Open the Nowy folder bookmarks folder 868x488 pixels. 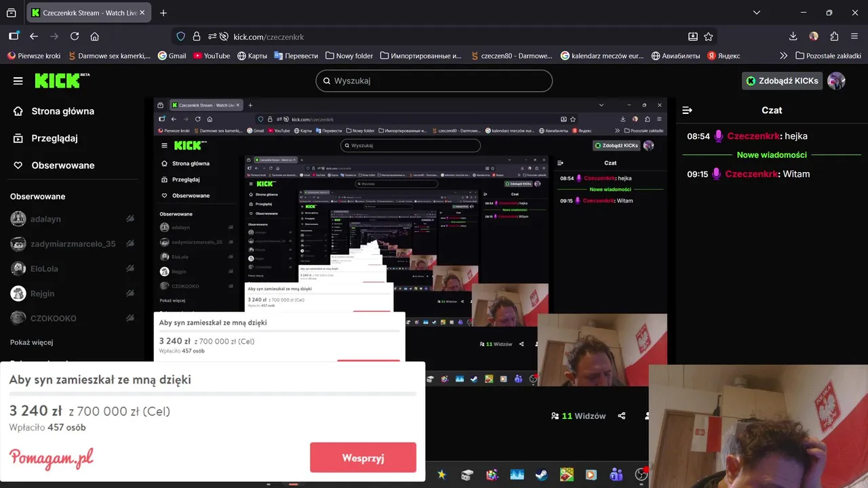349,56
